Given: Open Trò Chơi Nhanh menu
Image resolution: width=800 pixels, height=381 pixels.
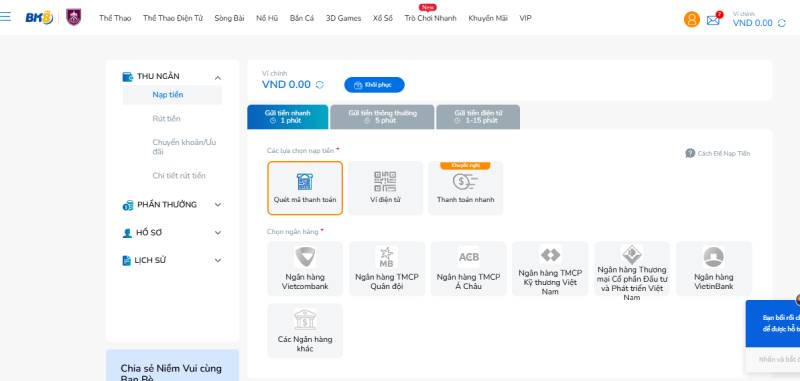Looking at the screenshot, I should 430,18.
